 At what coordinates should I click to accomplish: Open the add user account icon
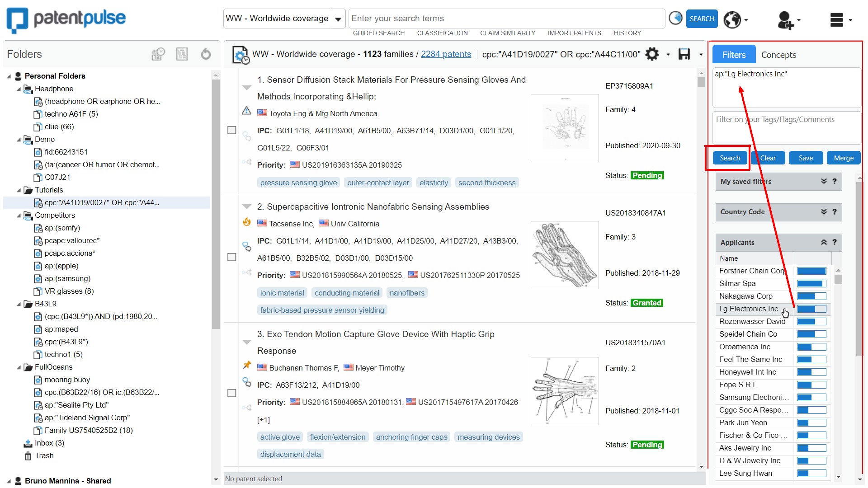point(785,20)
